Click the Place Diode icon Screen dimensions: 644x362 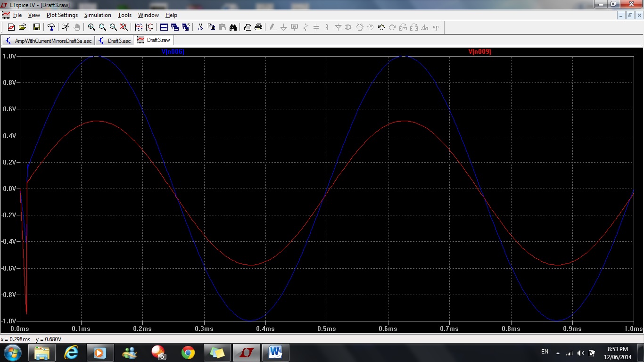[x=338, y=27]
